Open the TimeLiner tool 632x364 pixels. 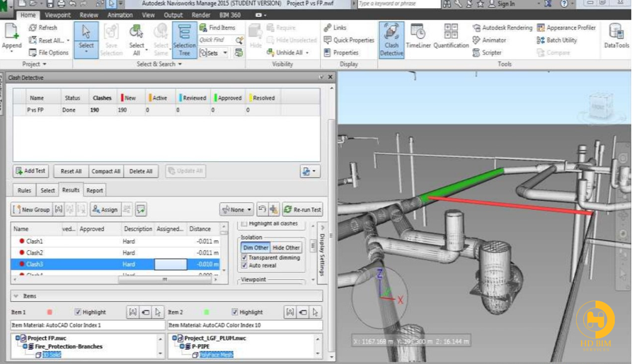418,36
